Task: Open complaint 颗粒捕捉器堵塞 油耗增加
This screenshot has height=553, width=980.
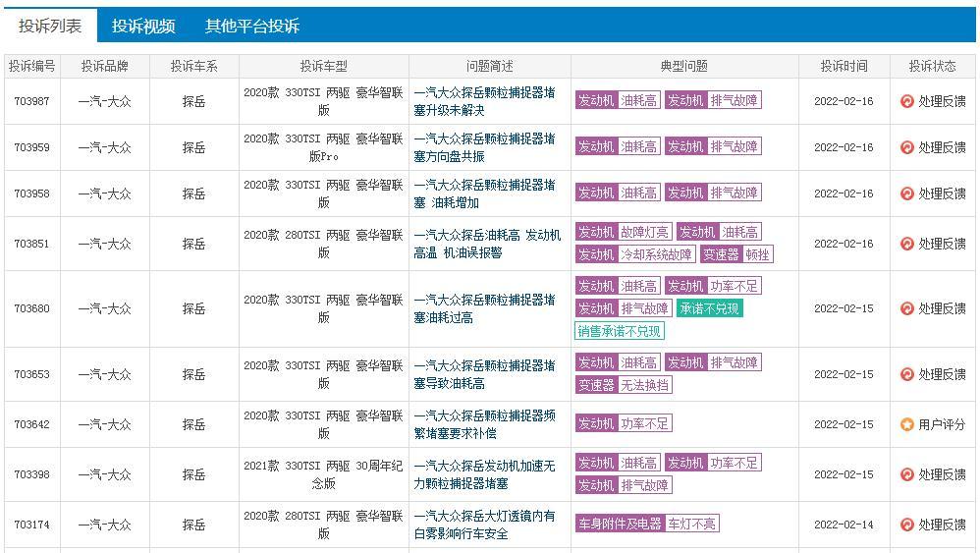Action: point(484,194)
